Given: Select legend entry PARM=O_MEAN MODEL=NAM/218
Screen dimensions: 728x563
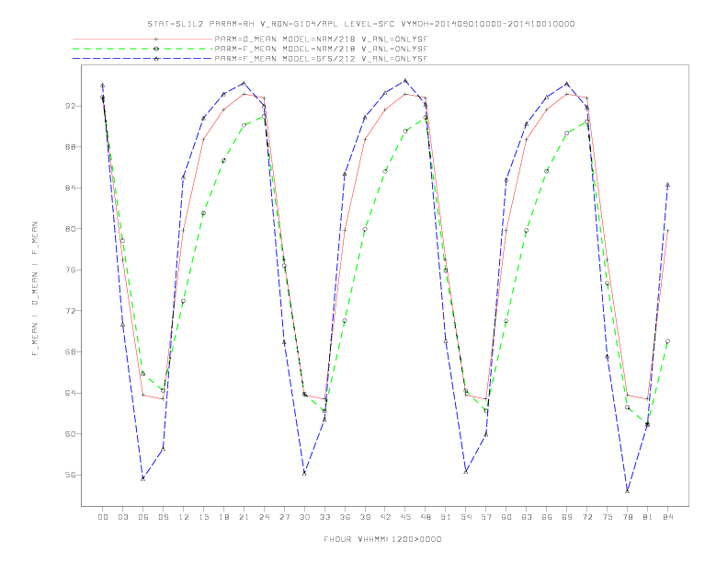Looking at the screenshot, I should pyautogui.click(x=321, y=40).
